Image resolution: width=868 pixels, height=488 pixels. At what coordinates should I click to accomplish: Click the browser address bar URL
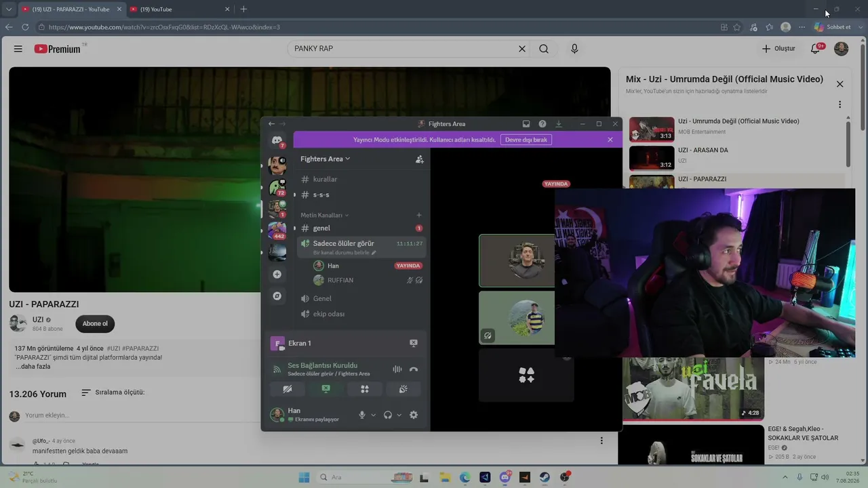pos(164,27)
